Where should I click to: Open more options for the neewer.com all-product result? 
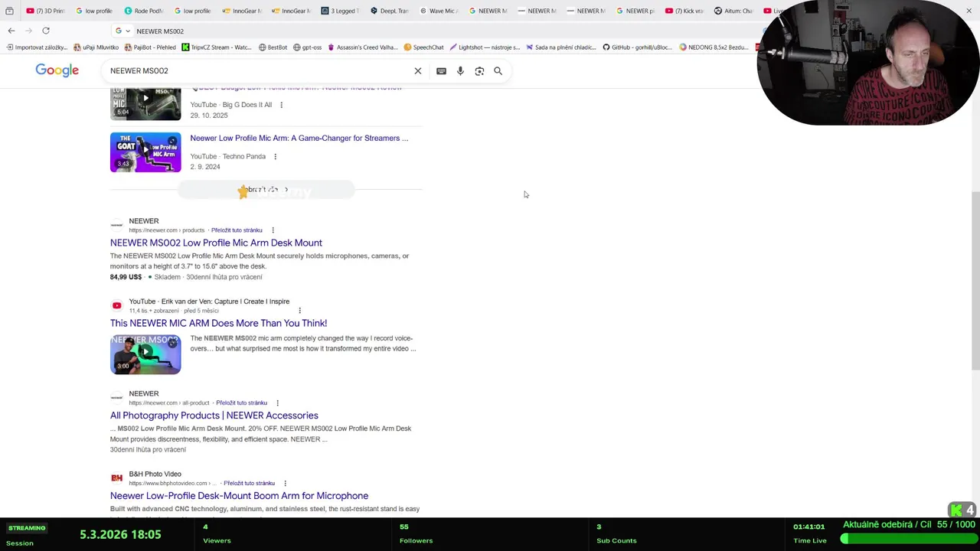(277, 403)
